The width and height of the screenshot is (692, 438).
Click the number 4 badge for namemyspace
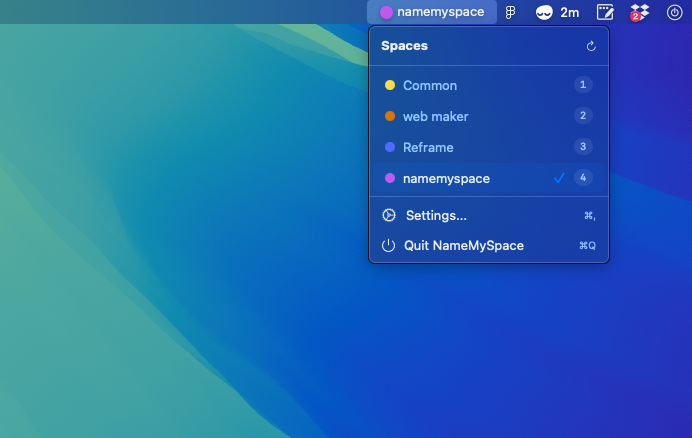[583, 177]
